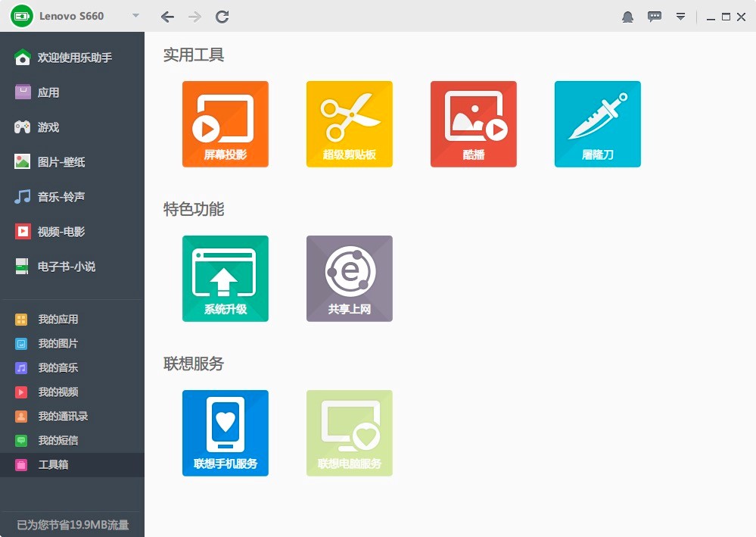
Task: Open the title bar dropdown menu icon
Action: 680,17
